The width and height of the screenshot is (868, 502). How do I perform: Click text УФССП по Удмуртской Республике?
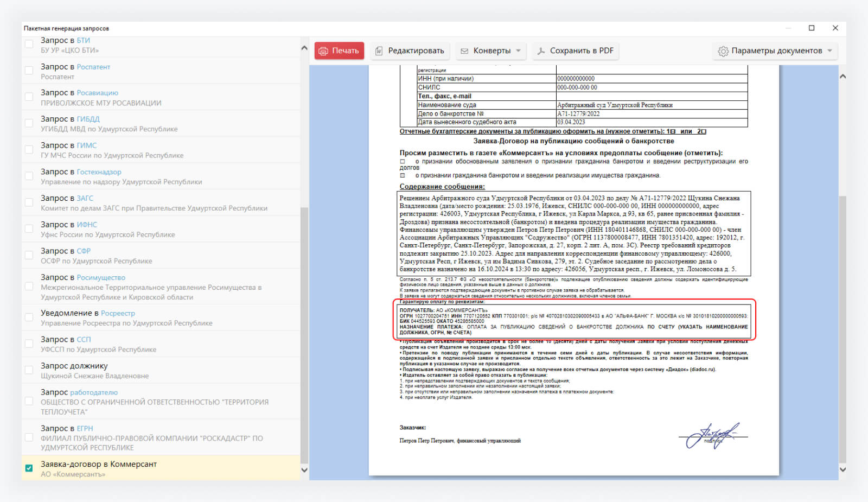point(99,350)
